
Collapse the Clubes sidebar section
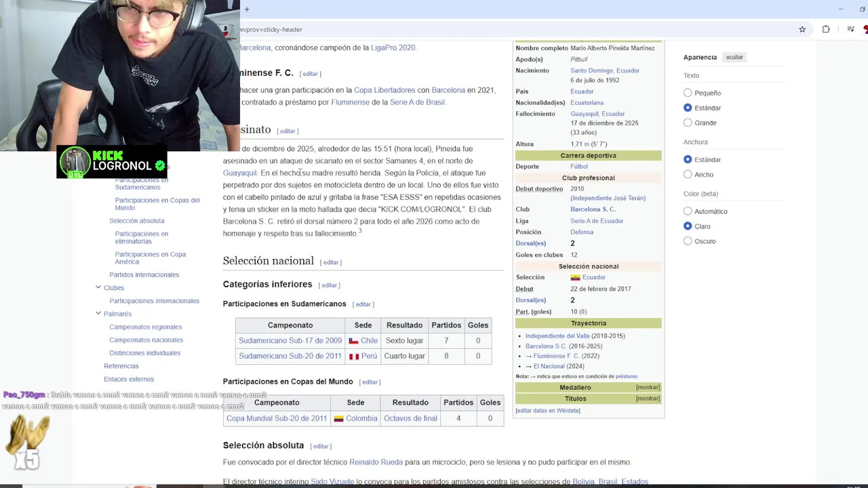tap(98, 287)
